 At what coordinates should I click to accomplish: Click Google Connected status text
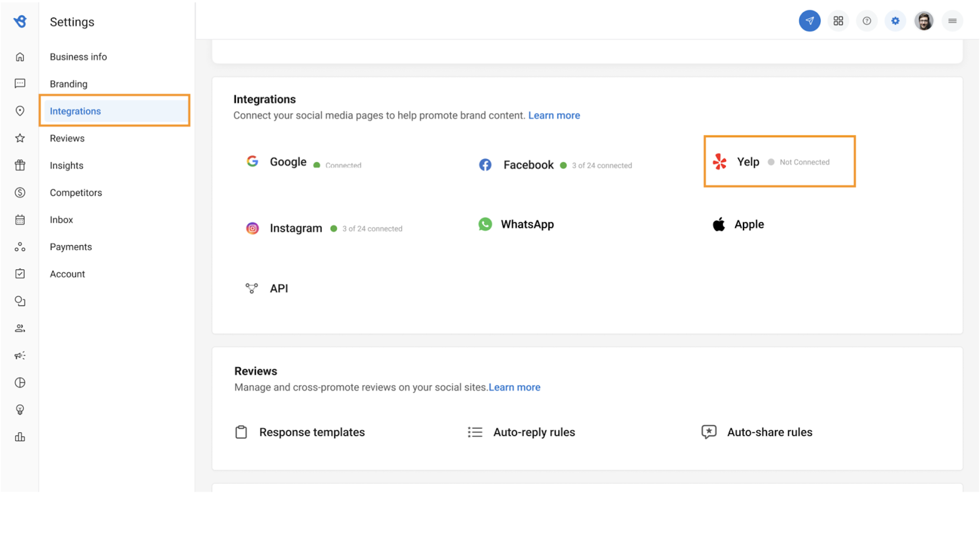[x=343, y=165]
